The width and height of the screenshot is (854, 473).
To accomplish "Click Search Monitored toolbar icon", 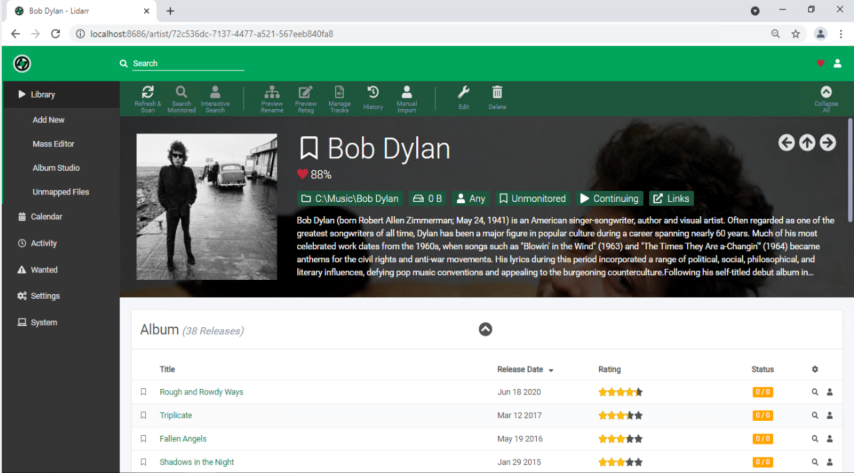I will pyautogui.click(x=181, y=99).
